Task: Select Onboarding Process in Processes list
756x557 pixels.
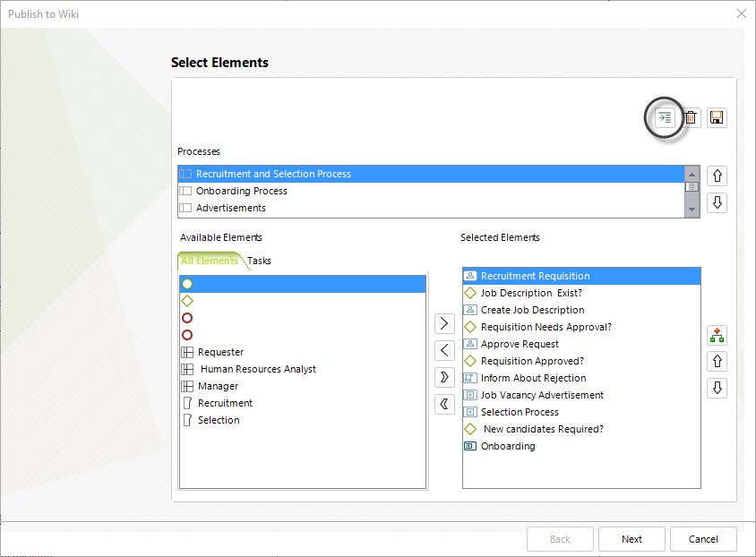Action: (432, 191)
